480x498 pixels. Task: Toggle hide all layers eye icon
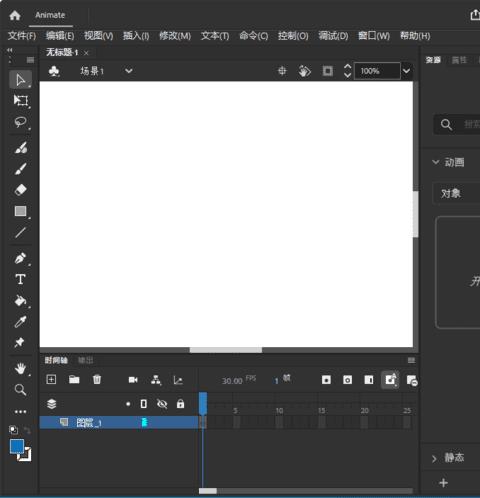tap(162, 404)
